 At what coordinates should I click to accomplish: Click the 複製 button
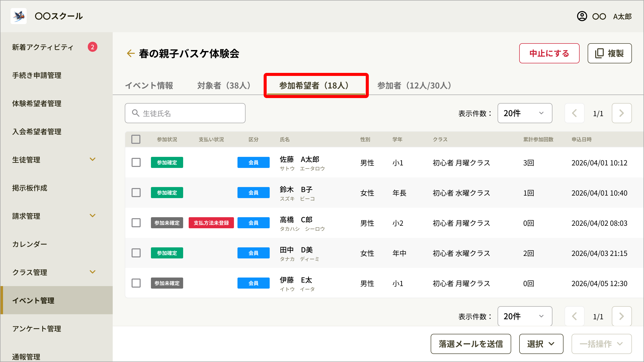pyautogui.click(x=610, y=53)
